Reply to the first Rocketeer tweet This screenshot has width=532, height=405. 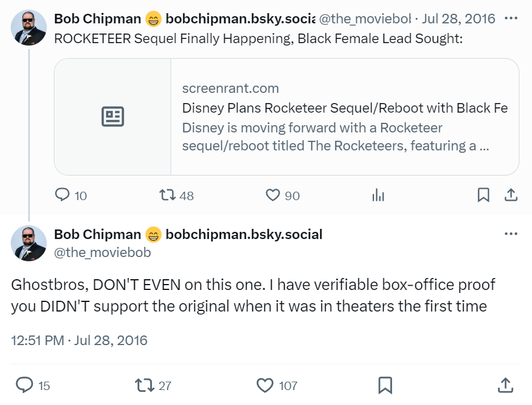click(x=63, y=195)
